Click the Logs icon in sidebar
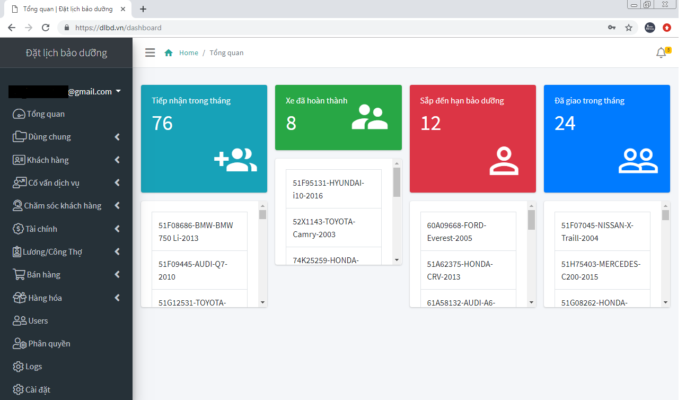Image resolution: width=686 pixels, height=400 pixels. click(18, 367)
